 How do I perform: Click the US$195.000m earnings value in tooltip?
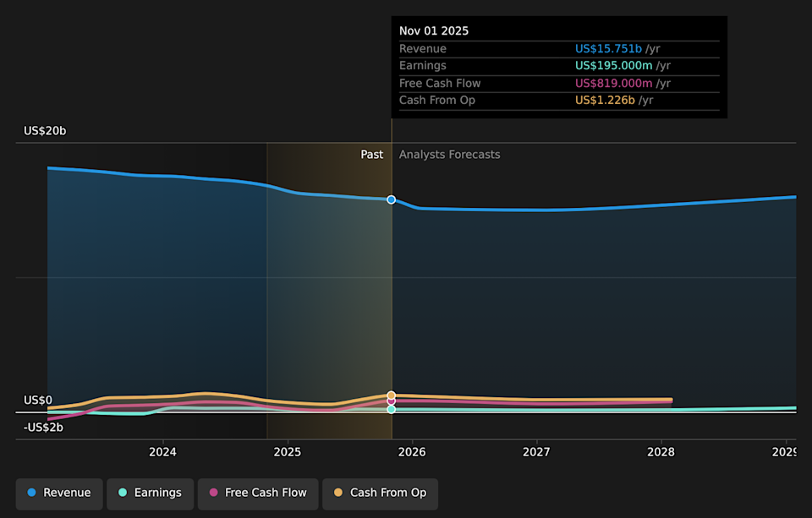[x=612, y=65]
